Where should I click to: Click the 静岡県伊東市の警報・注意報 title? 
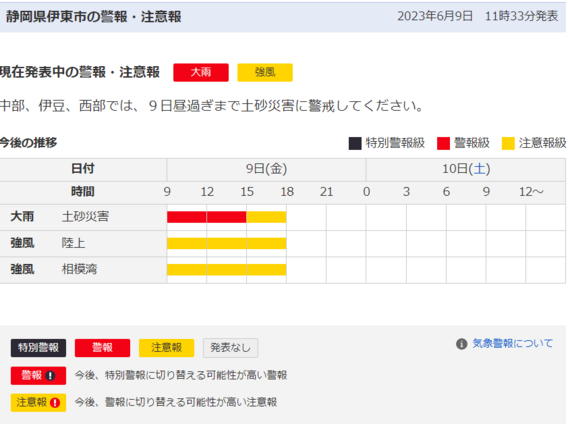point(93,17)
